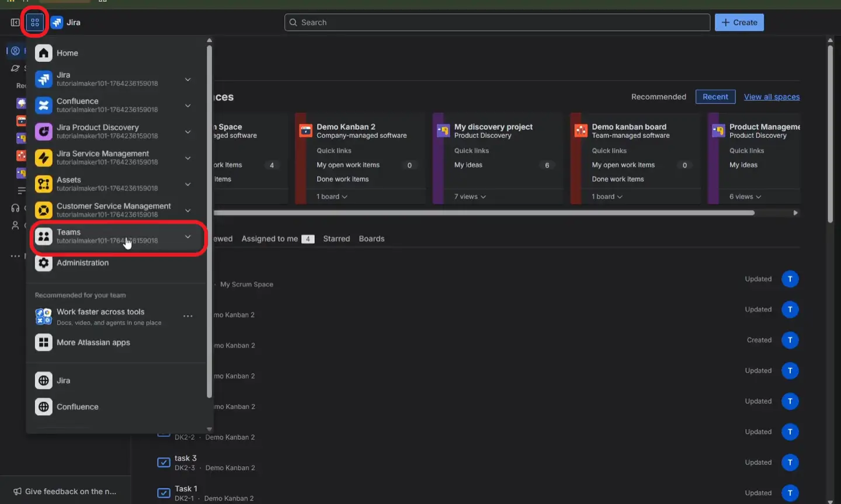Open the 6 views dropdown
Screen dimensions: 841x504
[745, 197]
